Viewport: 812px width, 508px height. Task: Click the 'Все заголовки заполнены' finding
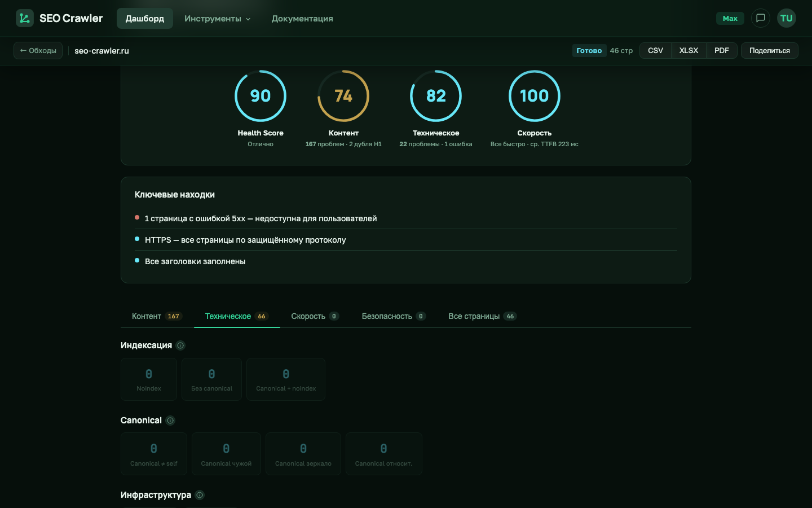(x=406, y=261)
